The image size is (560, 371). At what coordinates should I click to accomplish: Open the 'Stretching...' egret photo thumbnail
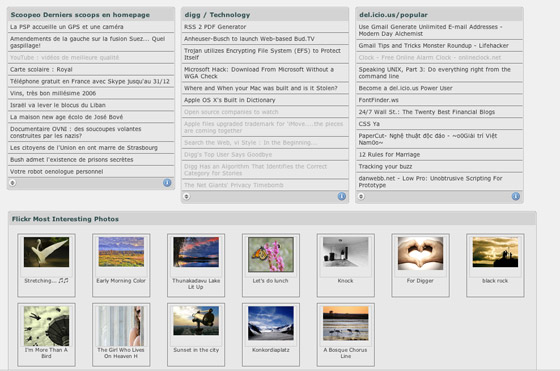click(x=46, y=252)
